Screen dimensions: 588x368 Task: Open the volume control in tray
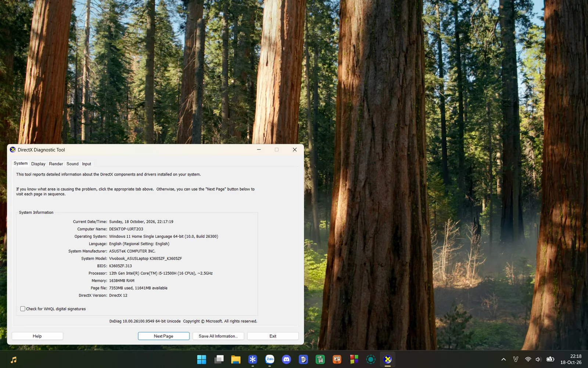pos(538,360)
